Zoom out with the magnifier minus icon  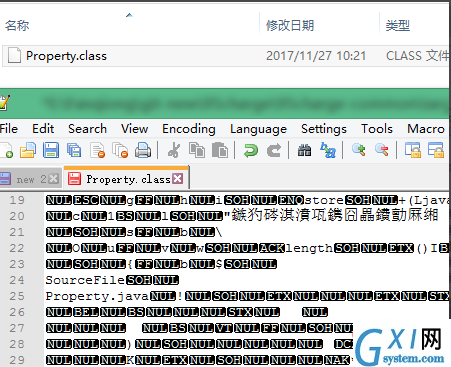(382, 150)
